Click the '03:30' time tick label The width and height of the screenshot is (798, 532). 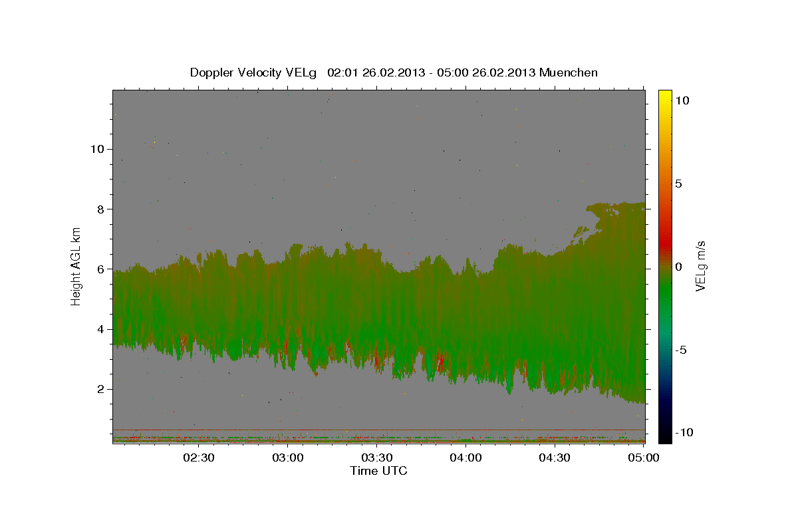coord(377,458)
